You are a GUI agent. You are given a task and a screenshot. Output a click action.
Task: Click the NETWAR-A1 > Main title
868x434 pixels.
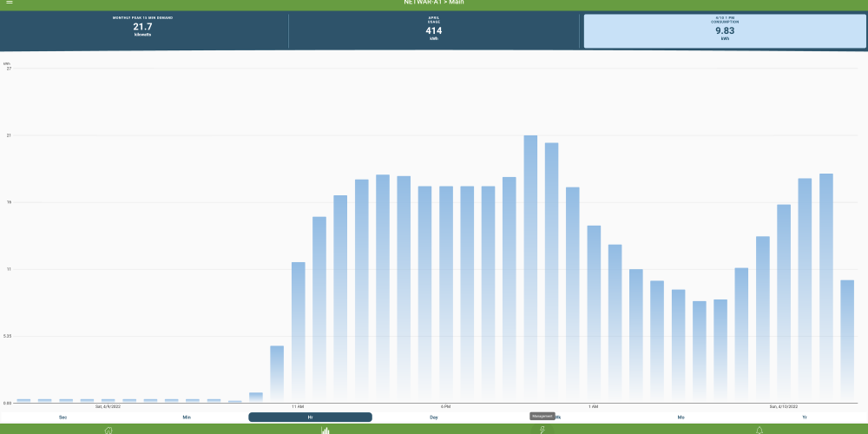434,3
